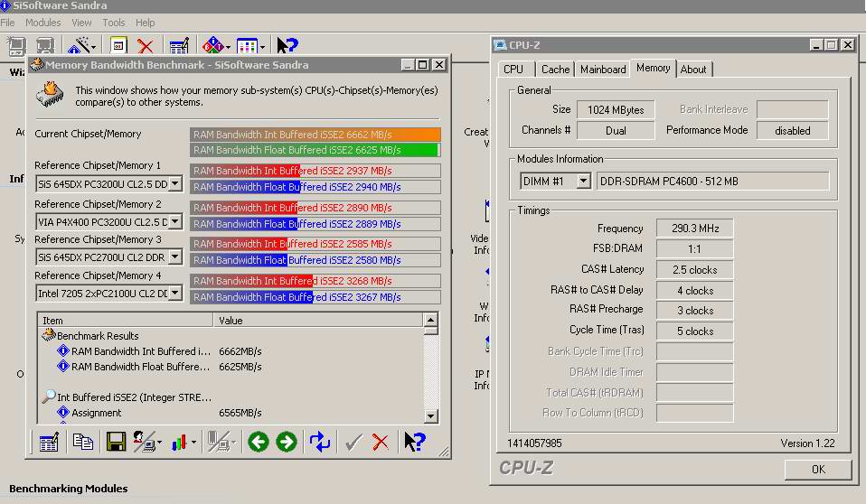Select the Int Buffered iSSE2 (Integer STREAM) row
This screenshot has width=866, height=504.
(x=230, y=397)
